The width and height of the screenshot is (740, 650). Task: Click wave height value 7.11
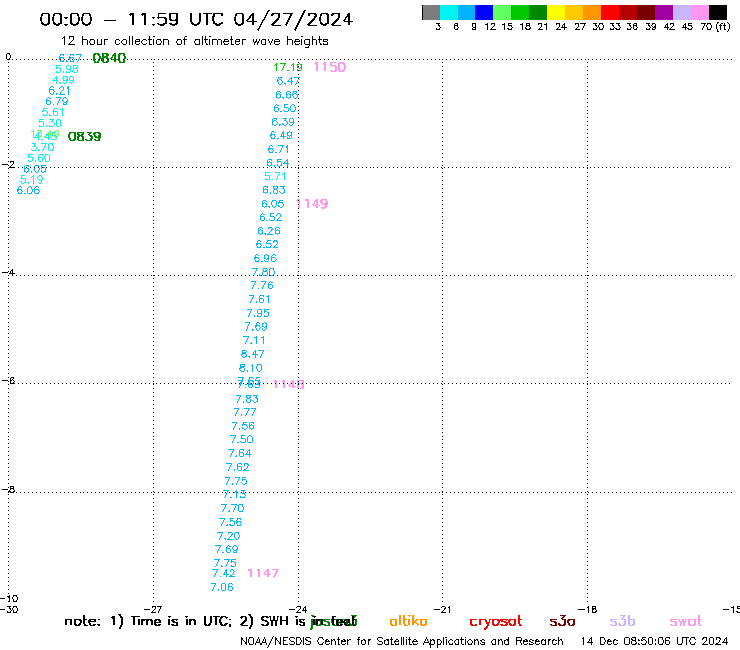(254, 340)
